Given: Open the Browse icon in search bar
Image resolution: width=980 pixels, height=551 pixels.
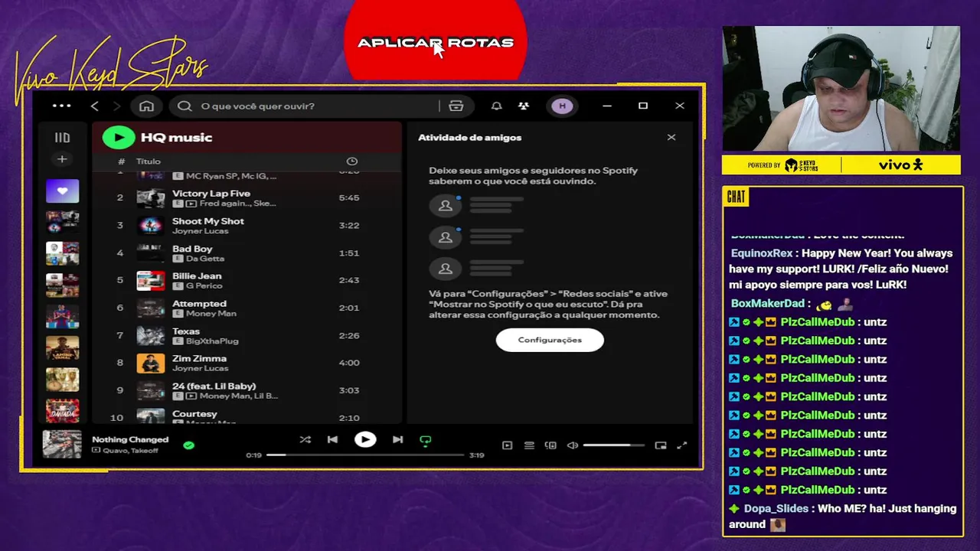Looking at the screenshot, I should click(456, 106).
